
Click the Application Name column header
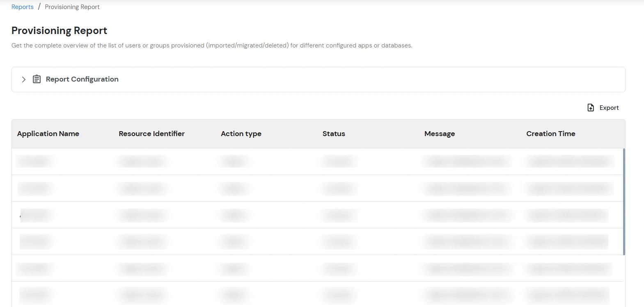click(48, 134)
